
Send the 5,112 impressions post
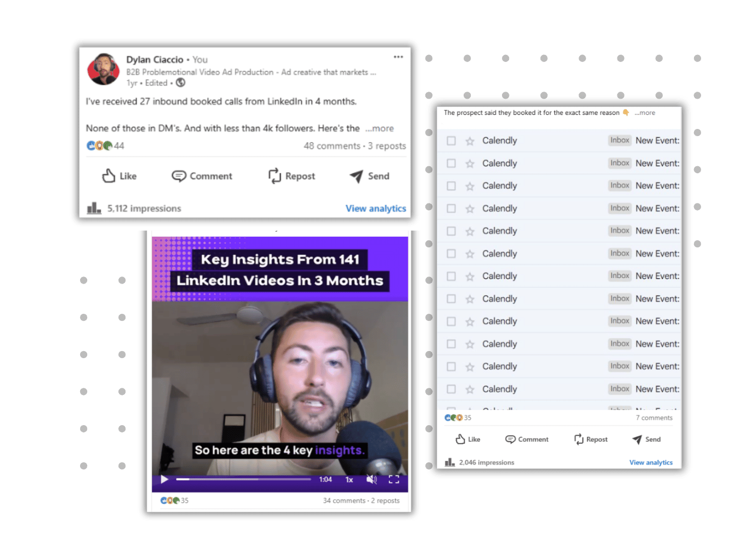click(356, 176)
